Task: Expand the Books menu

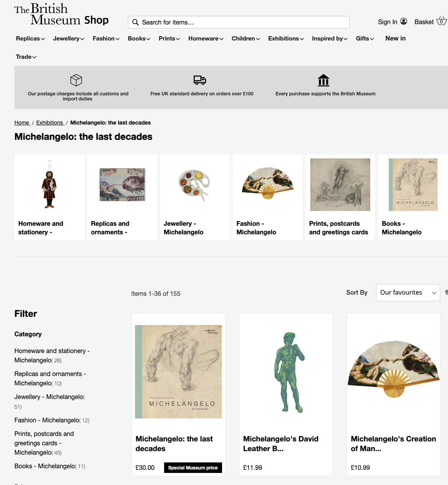Action: coord(139,39)
